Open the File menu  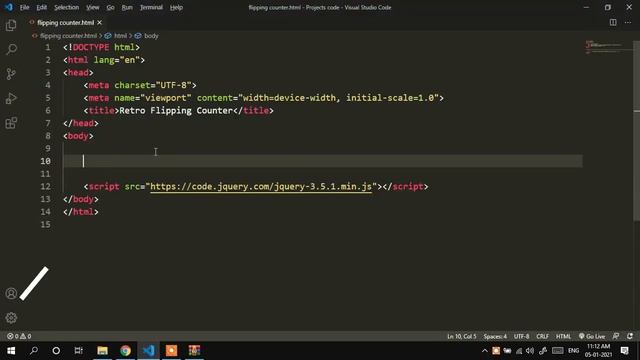24,7
